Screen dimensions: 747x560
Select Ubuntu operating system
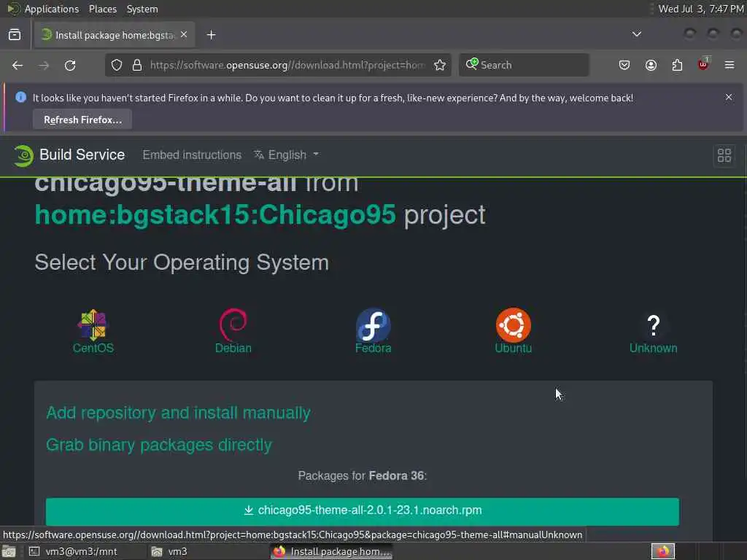point(513,332)
